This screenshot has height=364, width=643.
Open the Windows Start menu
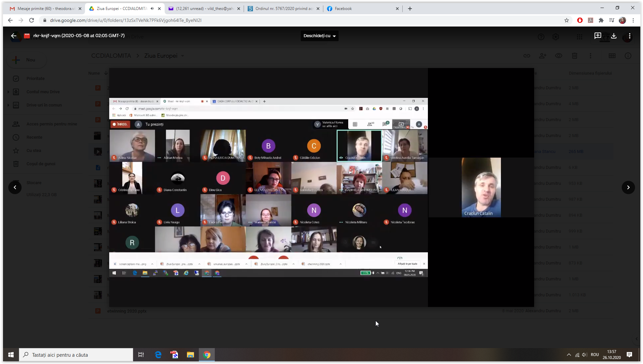click(x=11, y=355)
